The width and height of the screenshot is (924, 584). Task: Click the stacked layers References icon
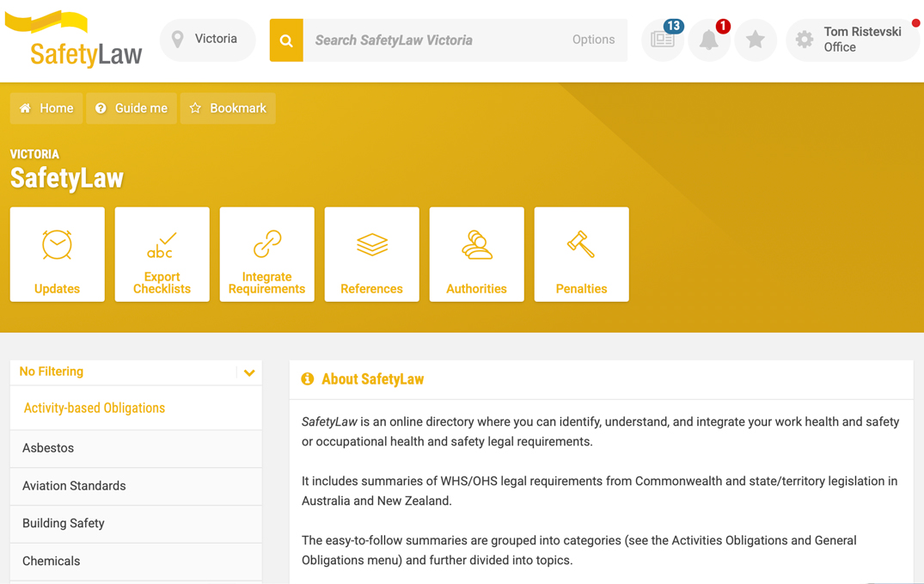click(x=372, y=244)
